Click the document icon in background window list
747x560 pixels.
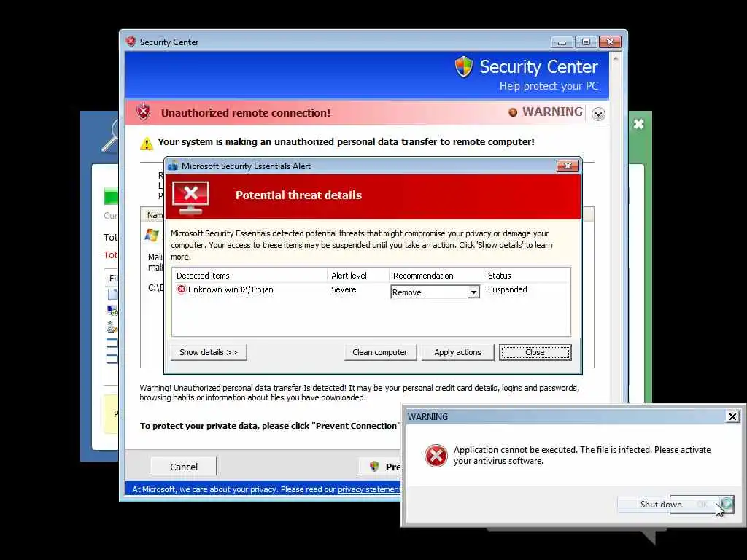[x=112, y=295]
